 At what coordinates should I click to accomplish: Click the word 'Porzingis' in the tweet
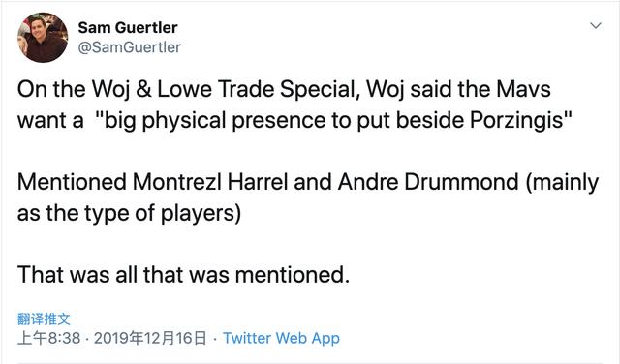521,120
